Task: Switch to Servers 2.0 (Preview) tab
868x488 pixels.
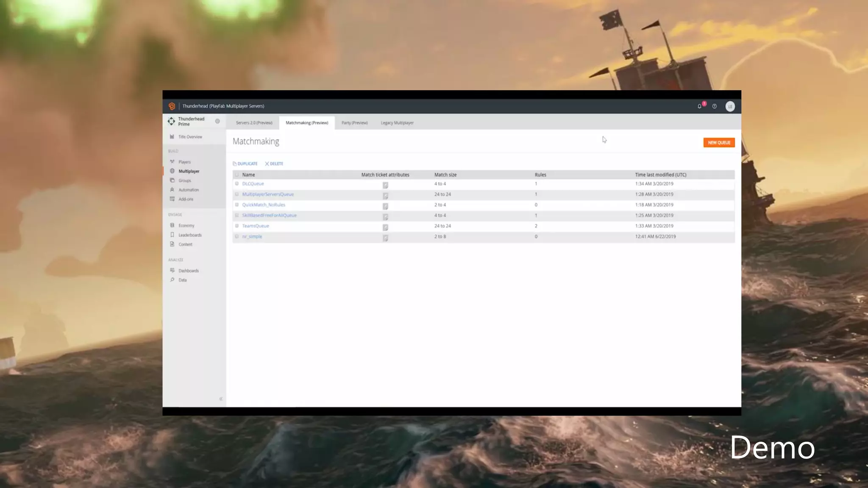Action: [254, 123]
